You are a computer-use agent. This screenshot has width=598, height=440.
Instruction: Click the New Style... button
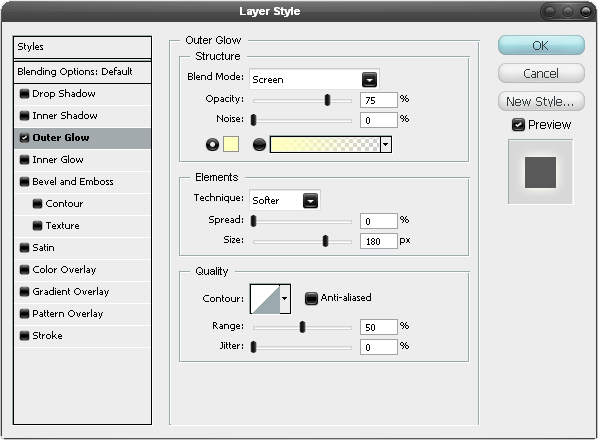[541, 101]
